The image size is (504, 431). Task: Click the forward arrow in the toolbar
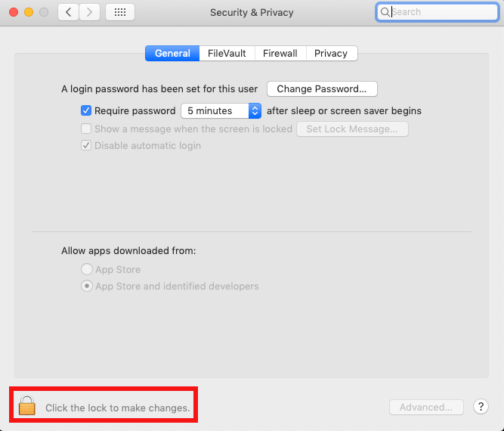pos(90,12)
